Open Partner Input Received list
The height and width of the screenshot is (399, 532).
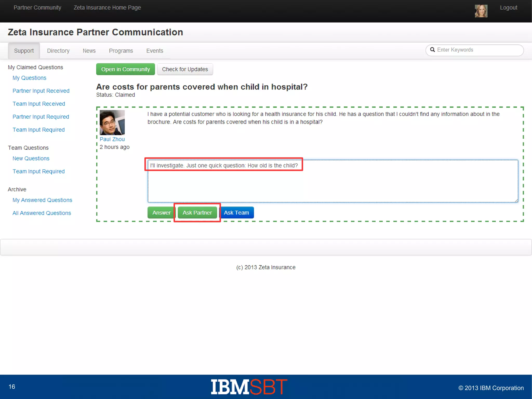[x=41, y=91]
